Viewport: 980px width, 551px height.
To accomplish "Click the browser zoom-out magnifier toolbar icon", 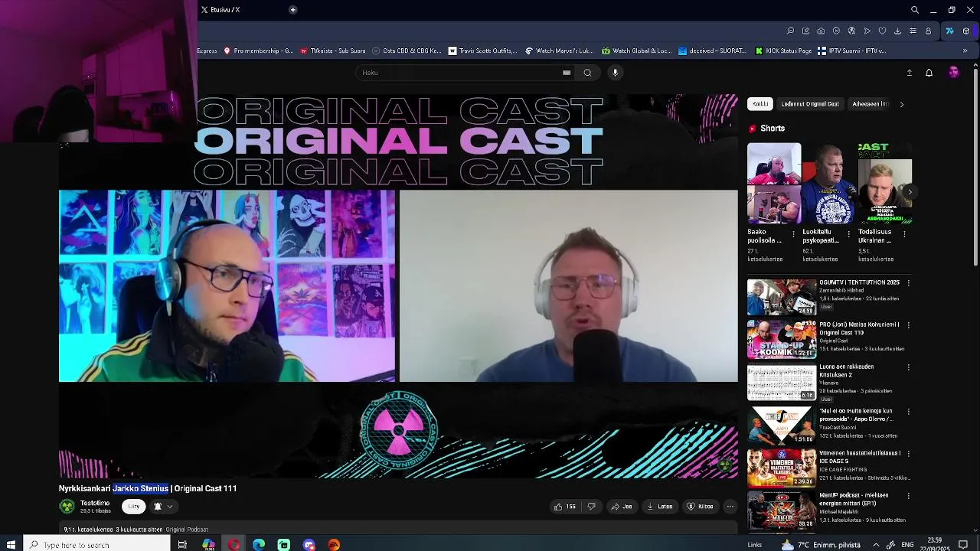I will (790, 31).
